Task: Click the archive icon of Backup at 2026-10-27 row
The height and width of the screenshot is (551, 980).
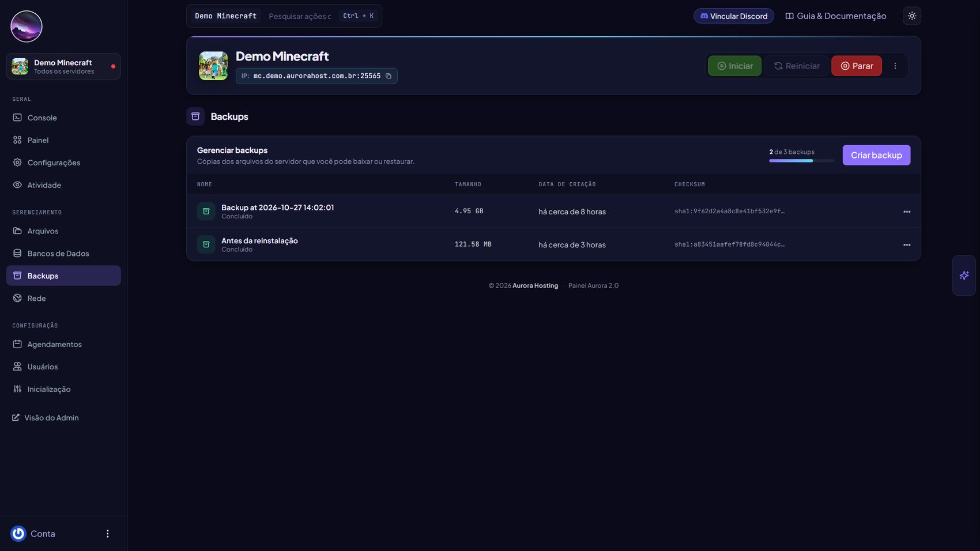Action: click(x=206, y=212)
